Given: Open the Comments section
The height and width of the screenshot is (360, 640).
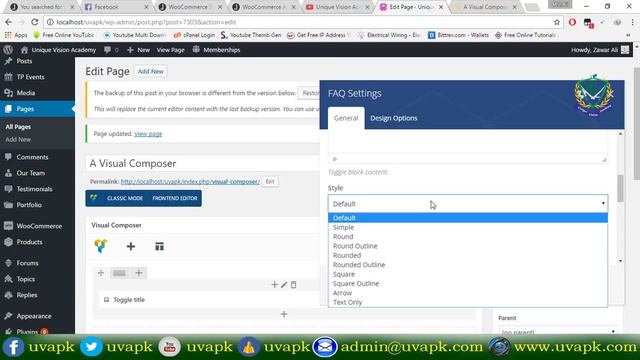Looking at the screenshot, I should (x=32, y=157).
